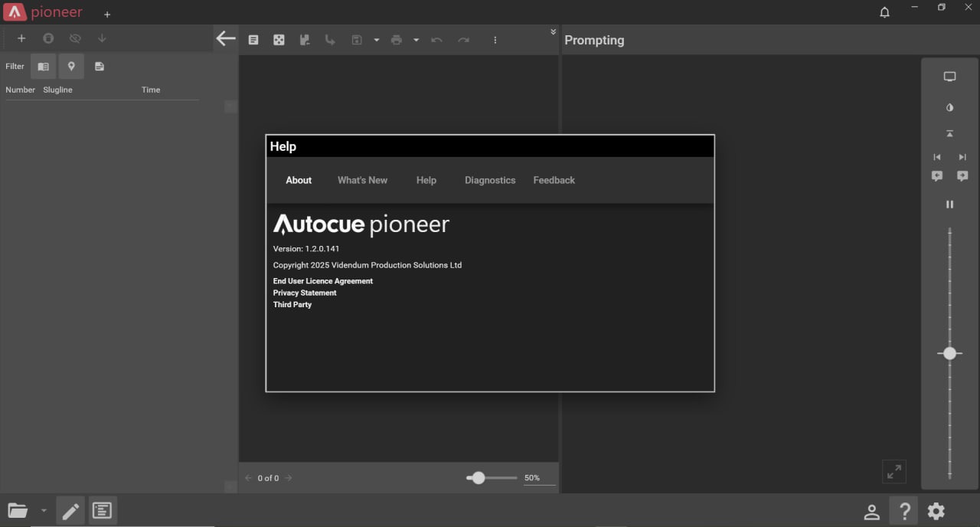Image resolution: width=980 pixels, height=527 pixels.
Task: Click the Number column header
Action: (x=21, y=90)
